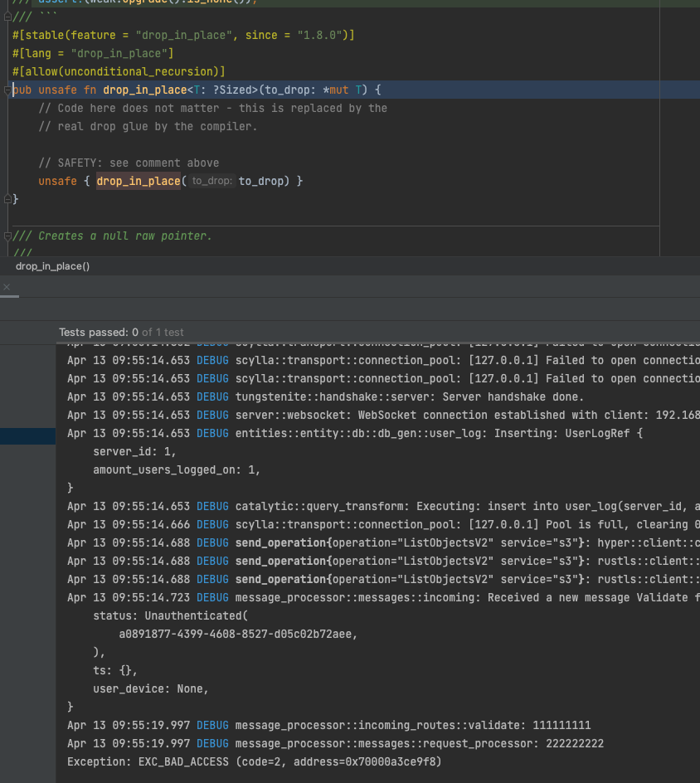The height and width of the screenshot is (783, 700).
Task: Click the 'Tests passed: 0 of 1 test' status
Action: [x=121, y=332]
